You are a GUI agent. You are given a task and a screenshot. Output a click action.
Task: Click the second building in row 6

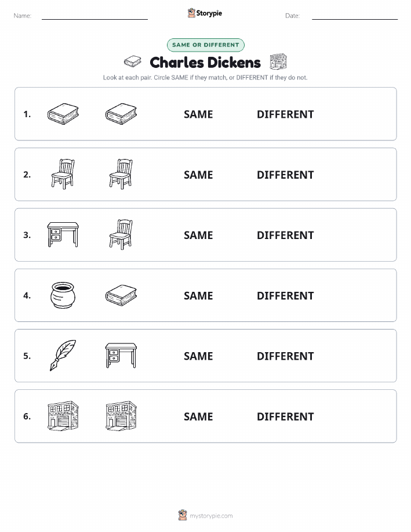(121, 416)
